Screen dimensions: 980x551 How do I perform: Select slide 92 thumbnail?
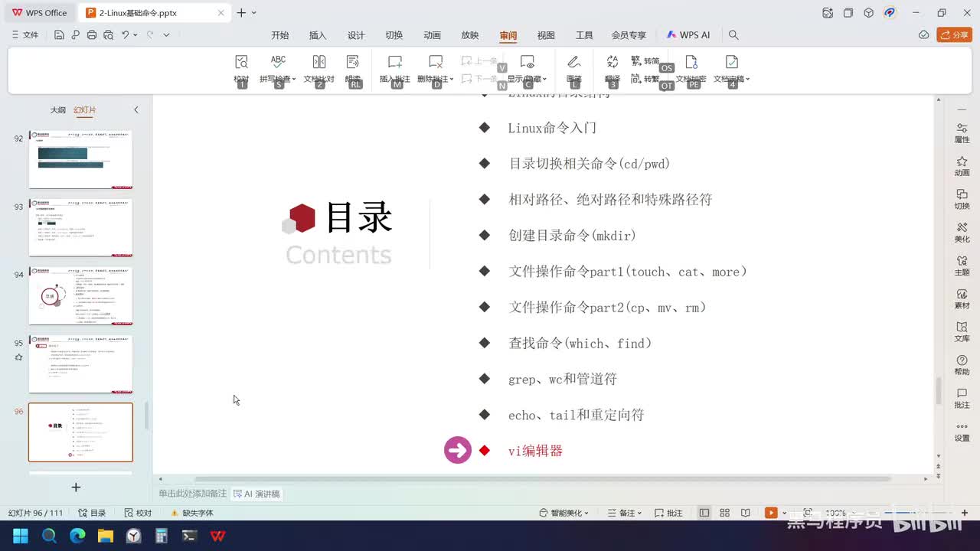(x=80, y=159)
